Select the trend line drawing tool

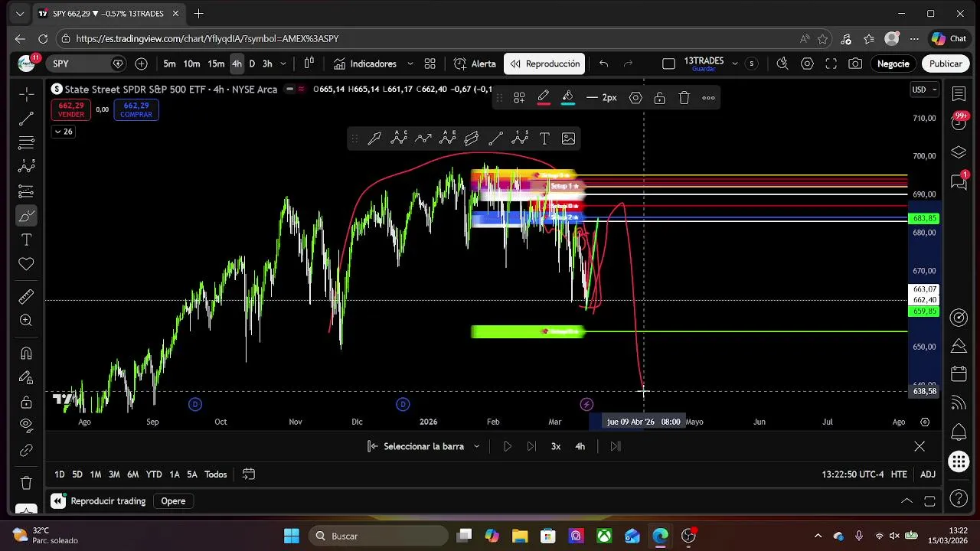point(26,119)
